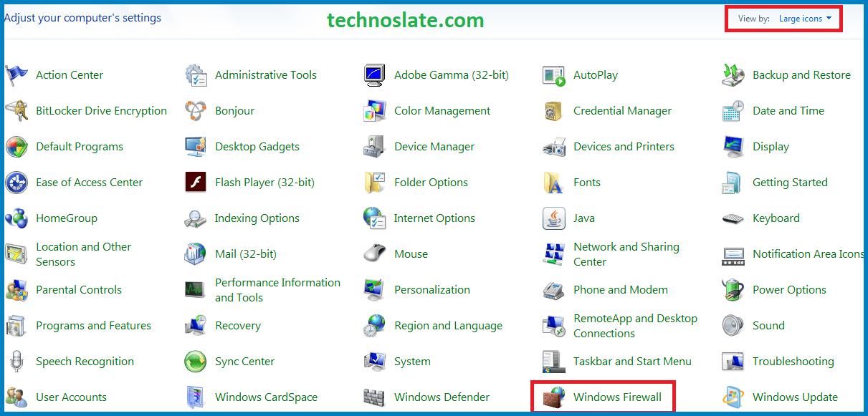This screenshot has height=416, width=868.
Task: Click the Sound speaker icon
Action: [733, 326]
